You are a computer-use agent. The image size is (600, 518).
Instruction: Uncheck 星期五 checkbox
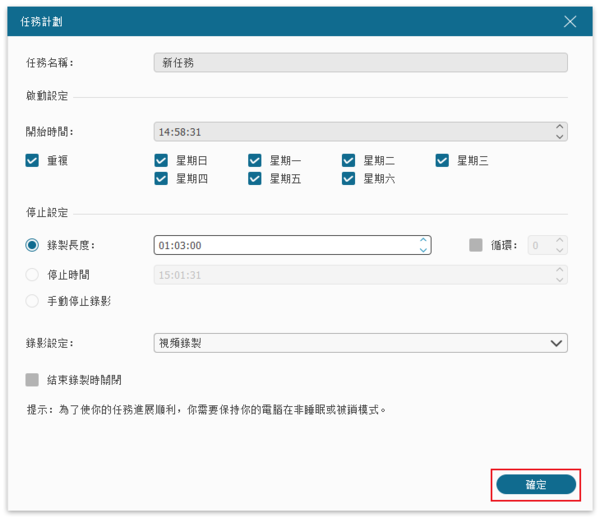pos(255,179)
